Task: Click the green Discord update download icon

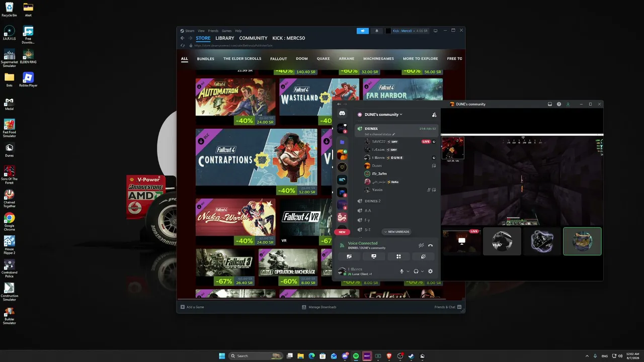Action: click(x=568, y=104)
